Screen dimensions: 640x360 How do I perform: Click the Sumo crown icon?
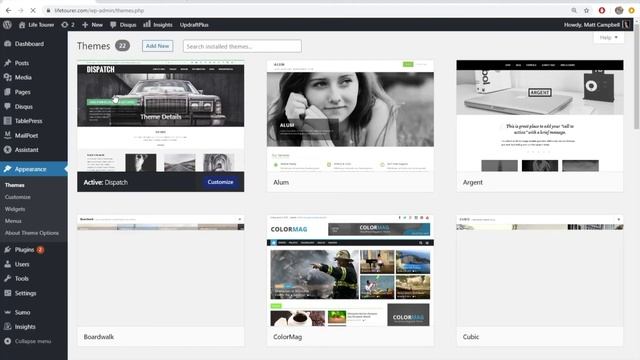tap(7, 312)
